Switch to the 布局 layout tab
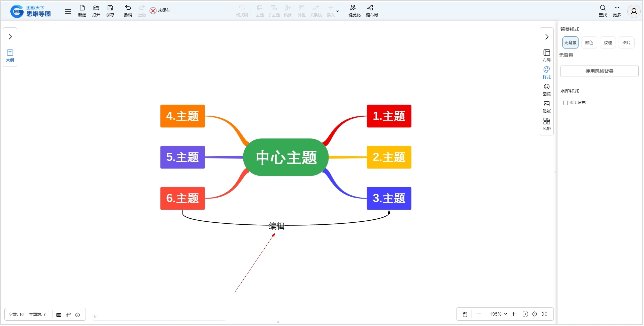 547,56
